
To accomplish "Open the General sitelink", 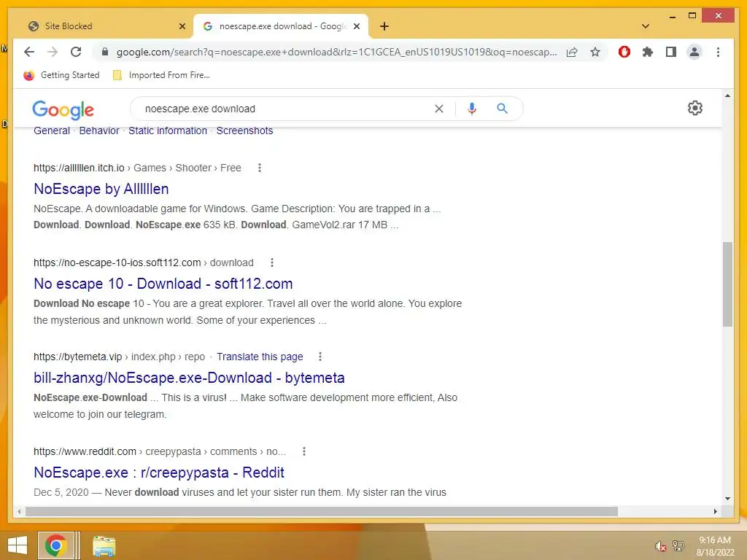I will point(52,131).
